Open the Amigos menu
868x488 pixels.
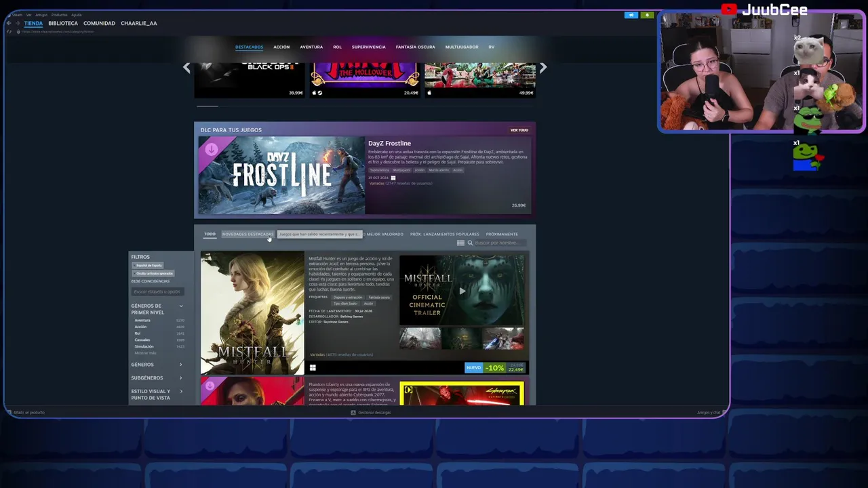41,14
